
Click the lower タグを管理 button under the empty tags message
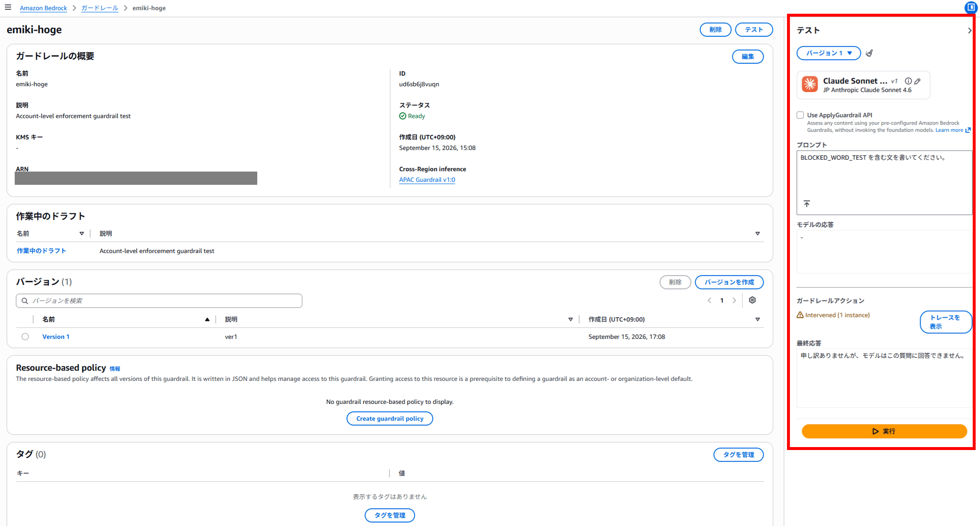point(390,515)
